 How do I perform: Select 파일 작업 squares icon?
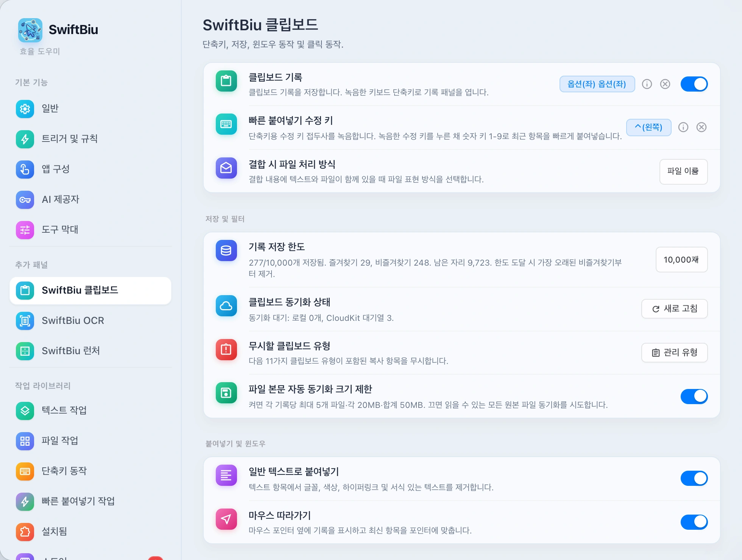25,441
